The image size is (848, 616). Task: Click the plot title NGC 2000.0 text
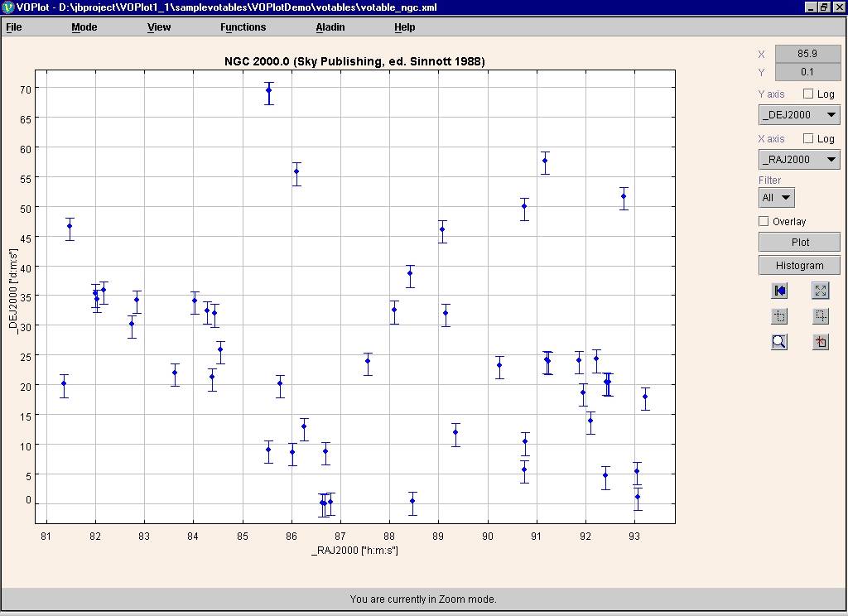[354, 61]
